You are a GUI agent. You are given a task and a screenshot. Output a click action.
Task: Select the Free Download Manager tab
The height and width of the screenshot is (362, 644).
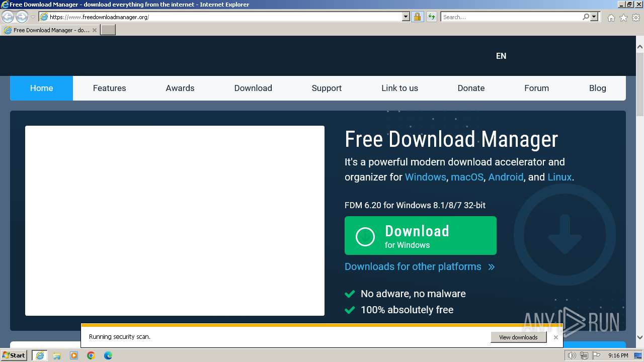point(50,30)
